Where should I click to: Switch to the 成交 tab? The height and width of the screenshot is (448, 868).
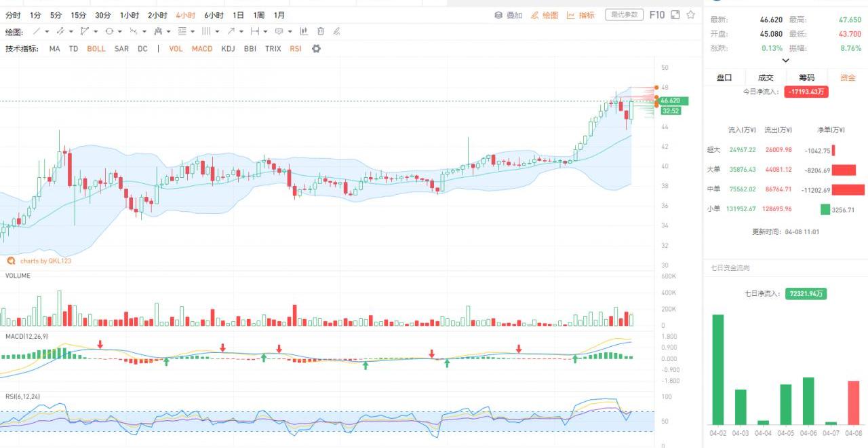766,77
